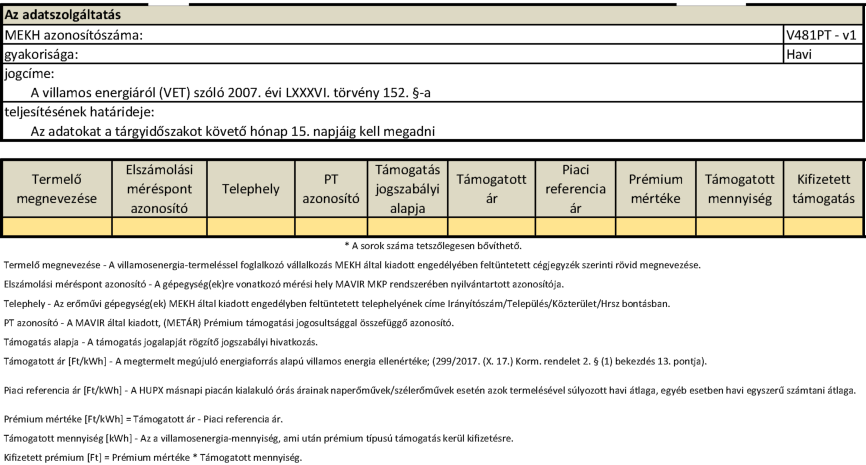Select the 'Havi' frequency cell
The width and height of the screenshot is (866, 465).
[x=823, y=54]
